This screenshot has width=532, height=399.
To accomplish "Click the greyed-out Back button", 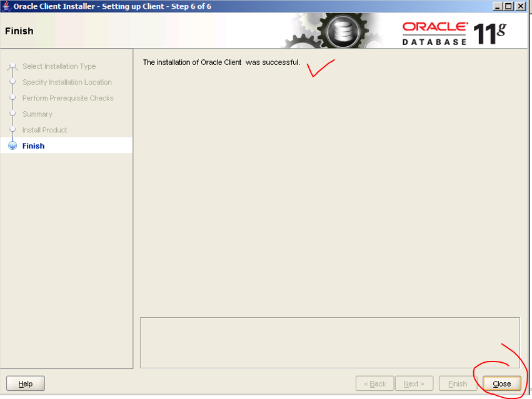I will (x=374, y=383).
